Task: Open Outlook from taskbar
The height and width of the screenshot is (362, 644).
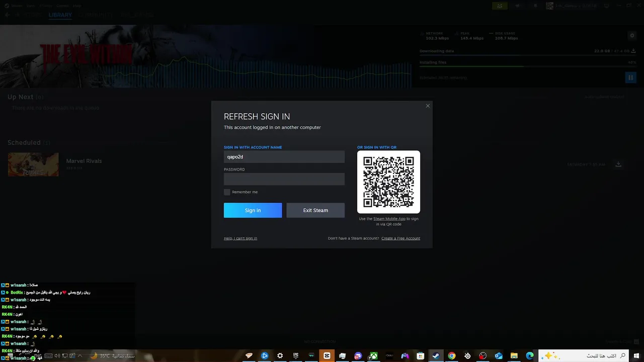Action: click(499, 355)
